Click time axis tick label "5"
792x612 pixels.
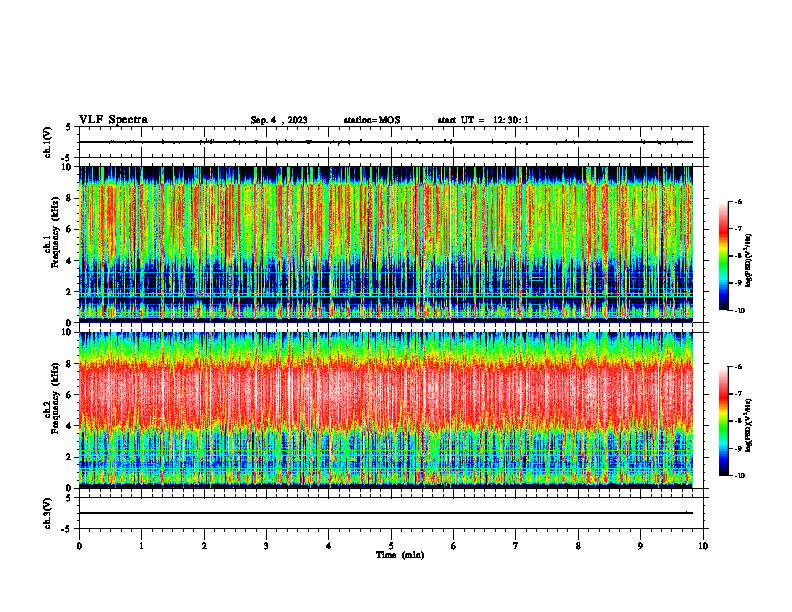(391, 546)
